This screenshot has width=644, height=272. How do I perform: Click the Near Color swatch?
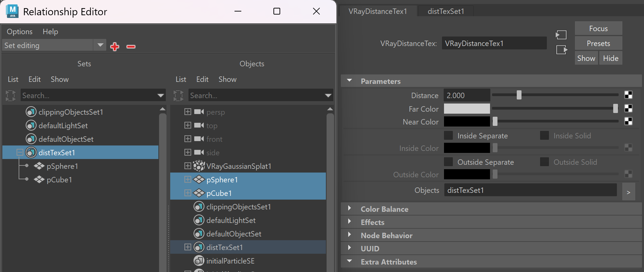tap(467, 121)
